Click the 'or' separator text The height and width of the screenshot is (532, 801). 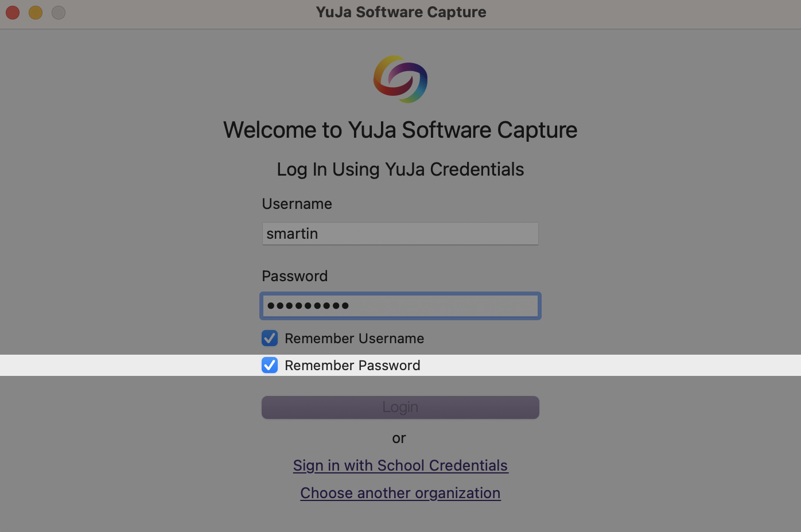[x=399, y=438]
